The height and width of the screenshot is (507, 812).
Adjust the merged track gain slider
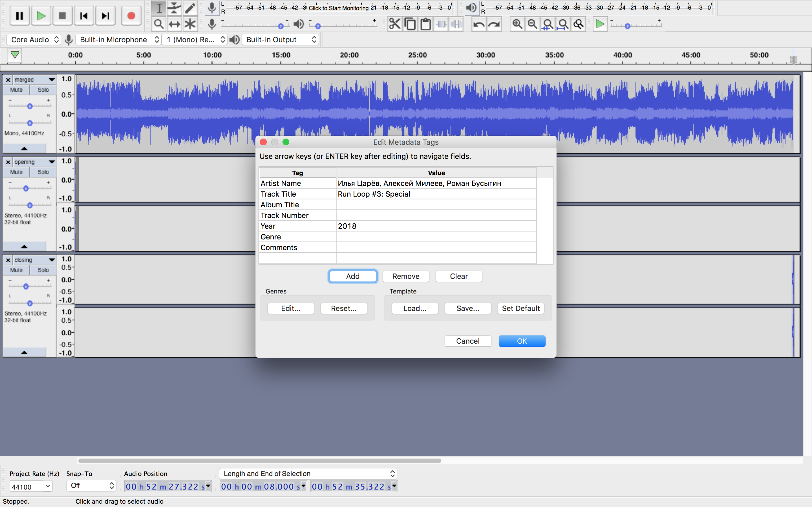click(30, 106)
